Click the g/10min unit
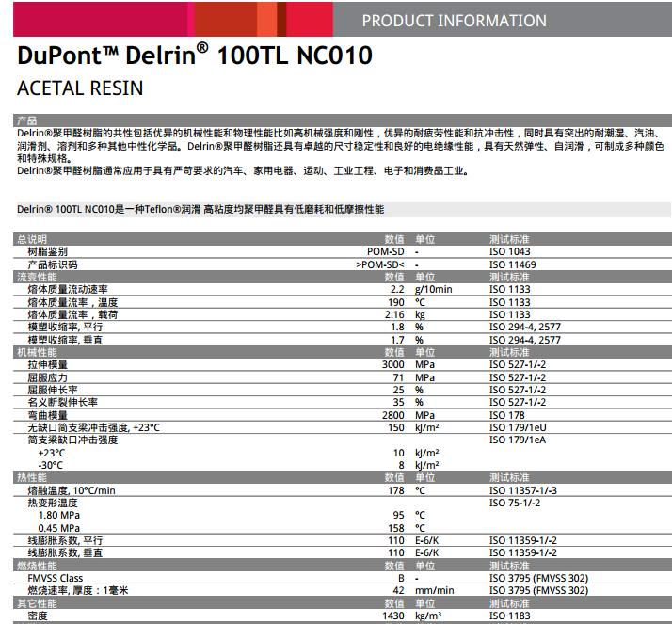This screenshot has width=672, height=624. (433, 289)
